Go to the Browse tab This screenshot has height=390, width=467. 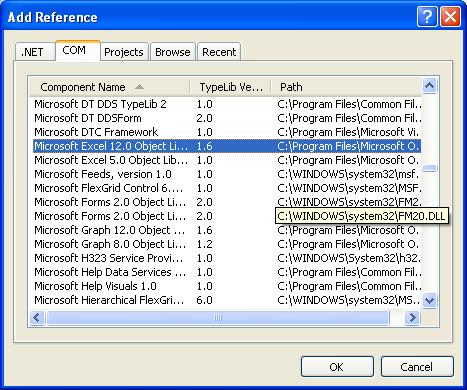point(173,52)
